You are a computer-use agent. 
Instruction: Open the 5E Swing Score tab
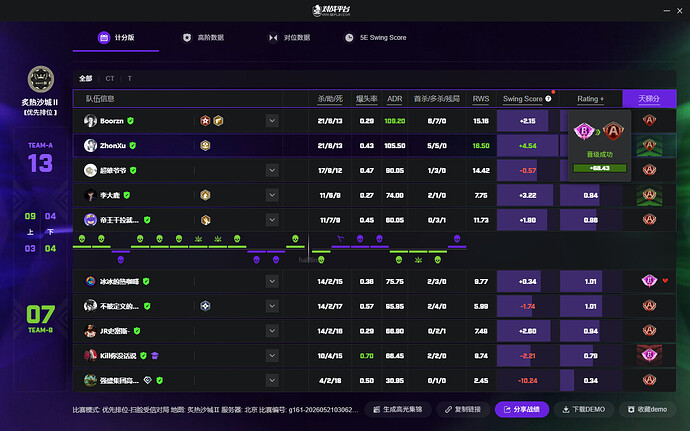375,38
